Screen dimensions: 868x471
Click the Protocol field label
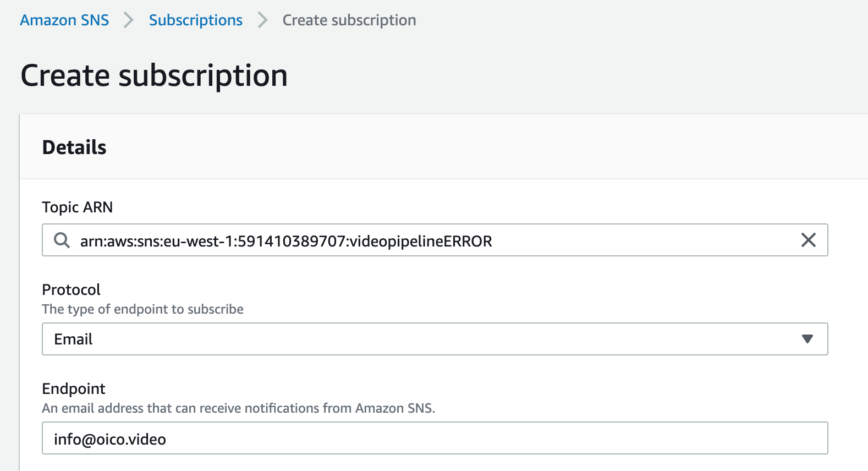click(x=71, y=290)
